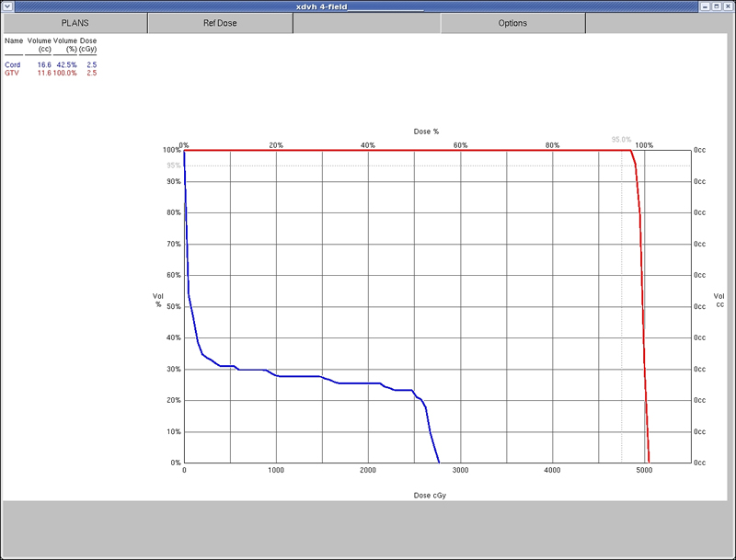
Task: Click the Volume (cc) column header
Action: 40,45
